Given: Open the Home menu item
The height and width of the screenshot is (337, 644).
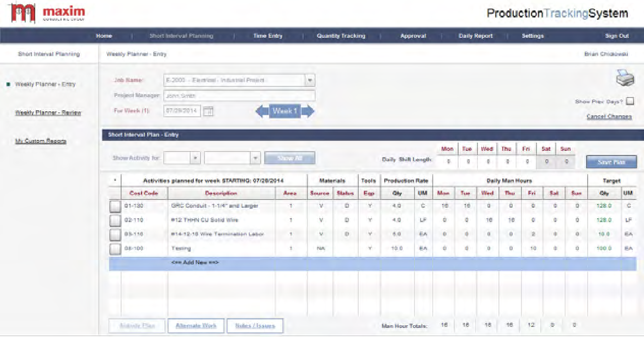Looking at the screenshot, I should (104, 36).
